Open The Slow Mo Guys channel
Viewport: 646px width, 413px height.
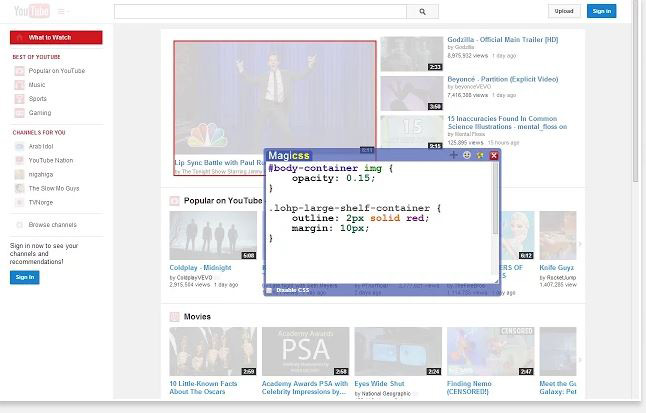tap(54, 188)
